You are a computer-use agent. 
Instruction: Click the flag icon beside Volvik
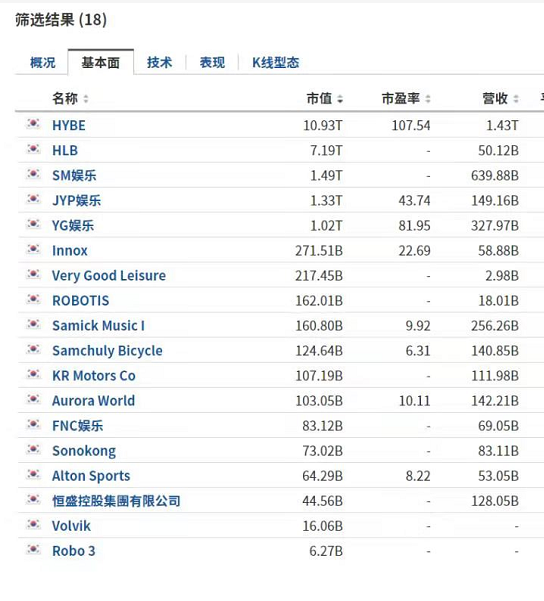tap(33, 524)
